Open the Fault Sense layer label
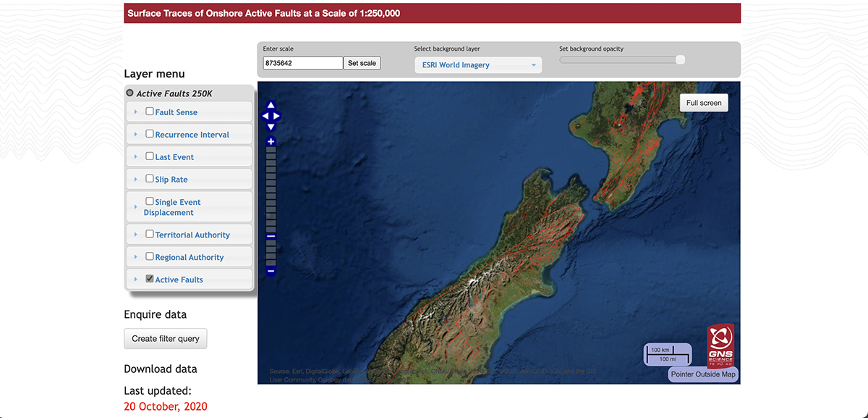This screenshot has width=868, height=420. tap(176, 112)
